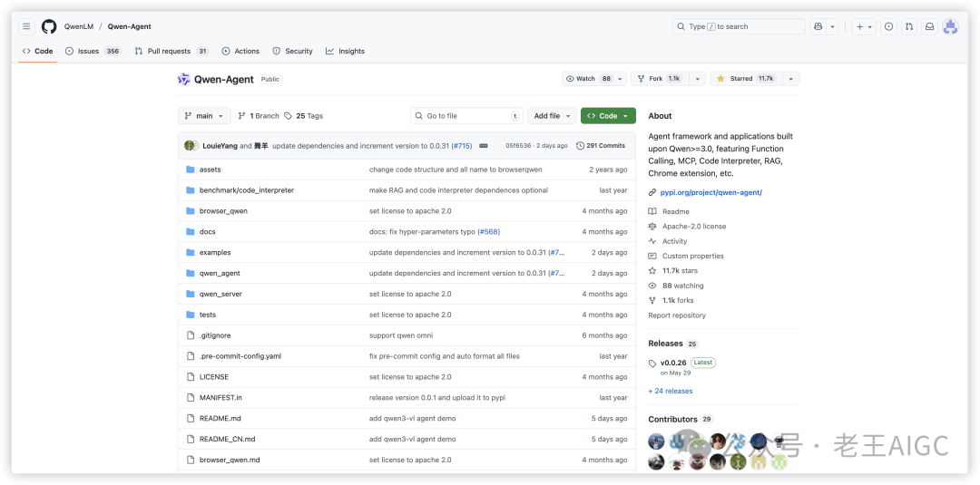
Task: Open the Add file dropdown
Action: click(x=552, y=116)
